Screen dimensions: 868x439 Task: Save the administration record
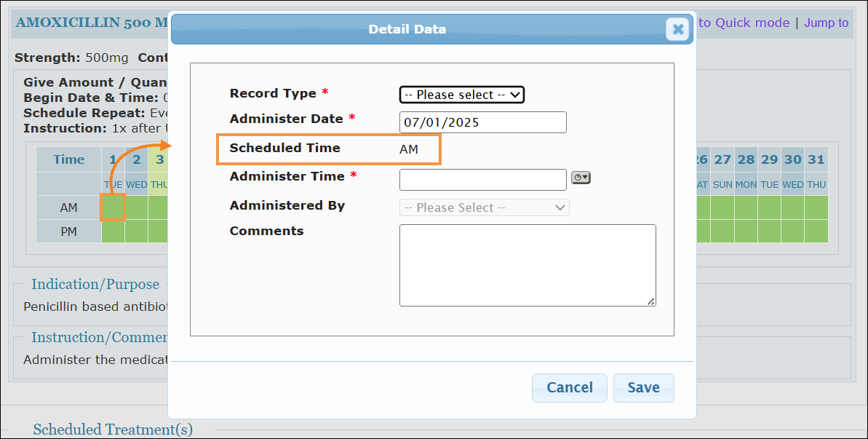pos(644,387)
